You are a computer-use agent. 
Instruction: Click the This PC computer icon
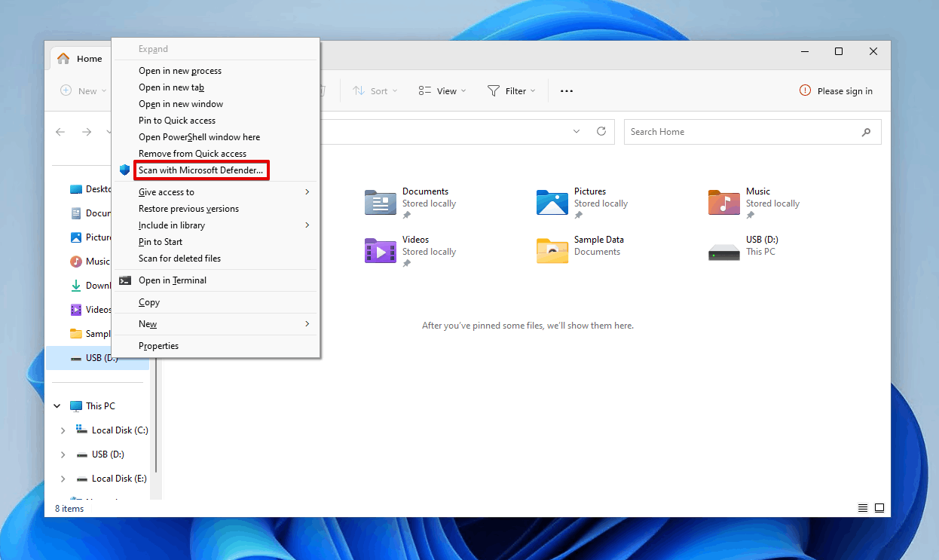click(75, 406)
